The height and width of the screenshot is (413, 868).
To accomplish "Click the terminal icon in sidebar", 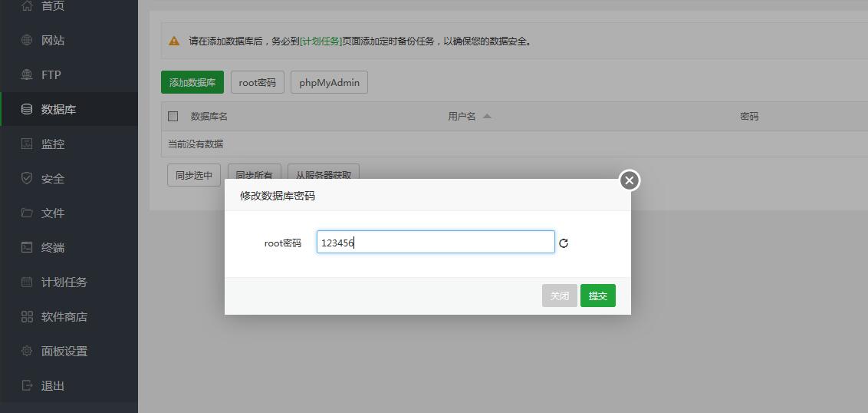I will pos(27,248).
